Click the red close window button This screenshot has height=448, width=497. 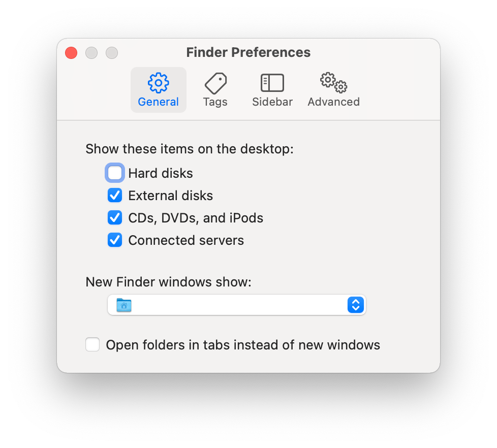pos(71,53)
